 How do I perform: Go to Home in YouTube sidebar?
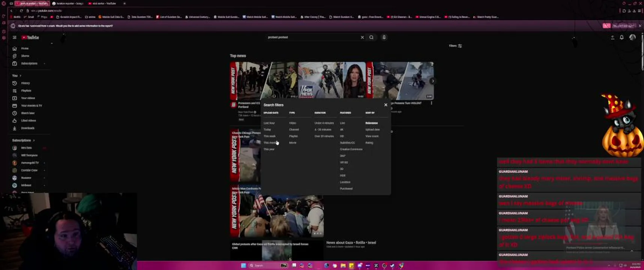25,48
